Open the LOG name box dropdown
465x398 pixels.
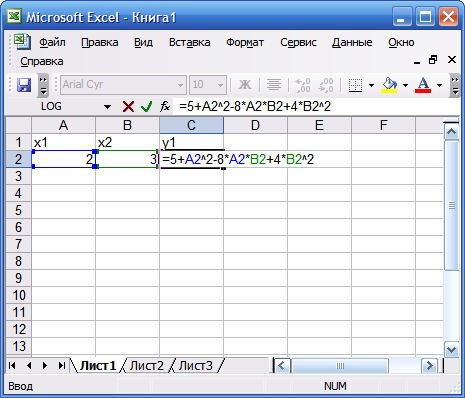point(107,107)
